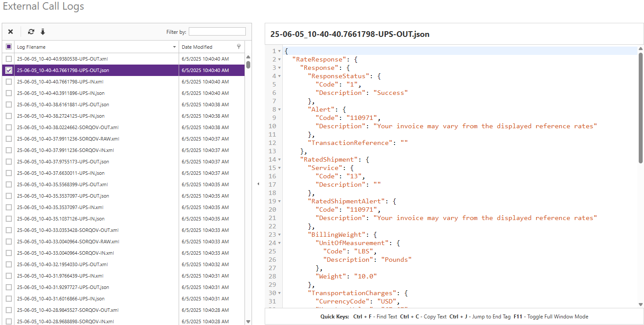644x325 pixels.
Task: Check the box for 10-40-33.0353428-SORQOV-OUT.xml
Action: coord(9,230)
